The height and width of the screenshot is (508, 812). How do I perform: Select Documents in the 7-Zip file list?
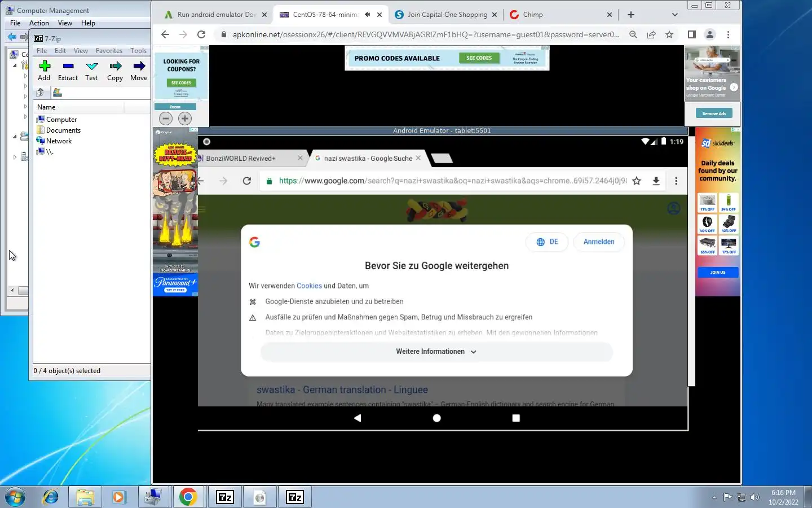[58, 130]
